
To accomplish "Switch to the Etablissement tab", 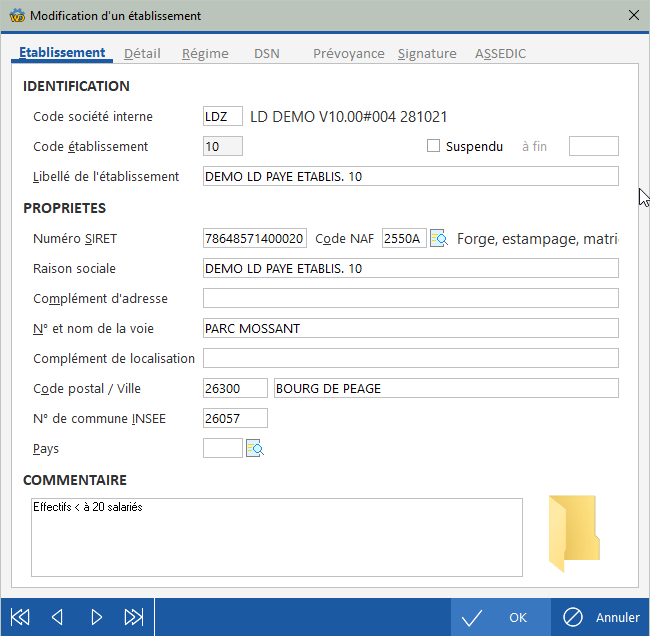I will coord(62,53).
